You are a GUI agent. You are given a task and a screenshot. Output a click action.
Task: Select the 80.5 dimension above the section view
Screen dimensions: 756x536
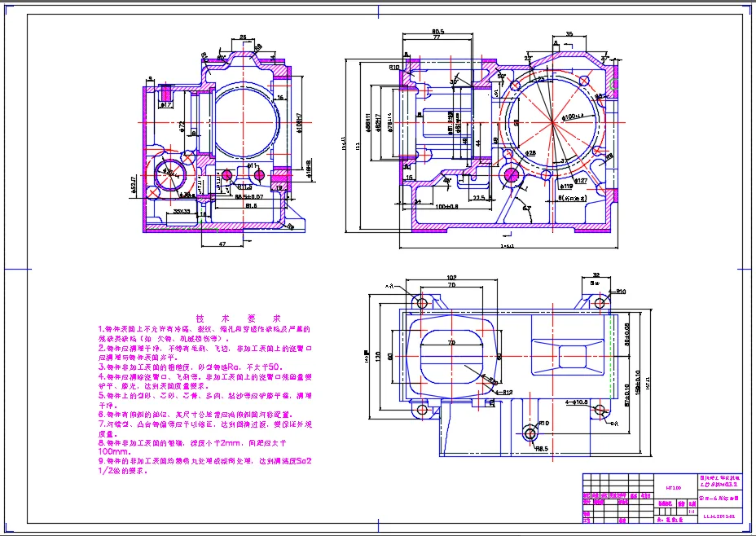coord(438,31)
